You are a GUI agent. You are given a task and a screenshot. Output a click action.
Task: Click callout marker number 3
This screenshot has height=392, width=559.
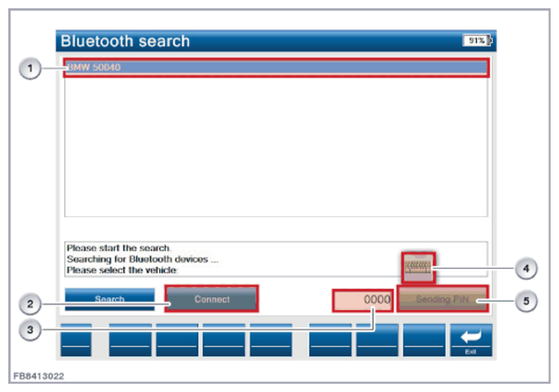click(30, 332)
